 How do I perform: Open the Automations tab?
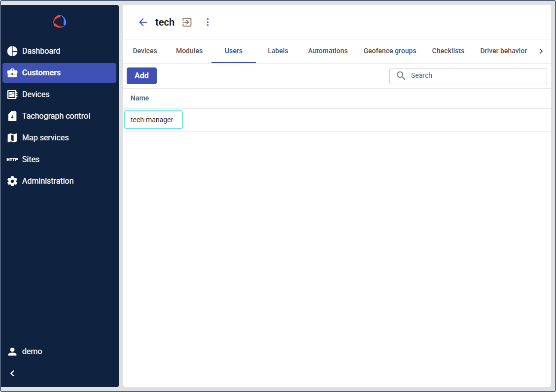tap(328, 51)
